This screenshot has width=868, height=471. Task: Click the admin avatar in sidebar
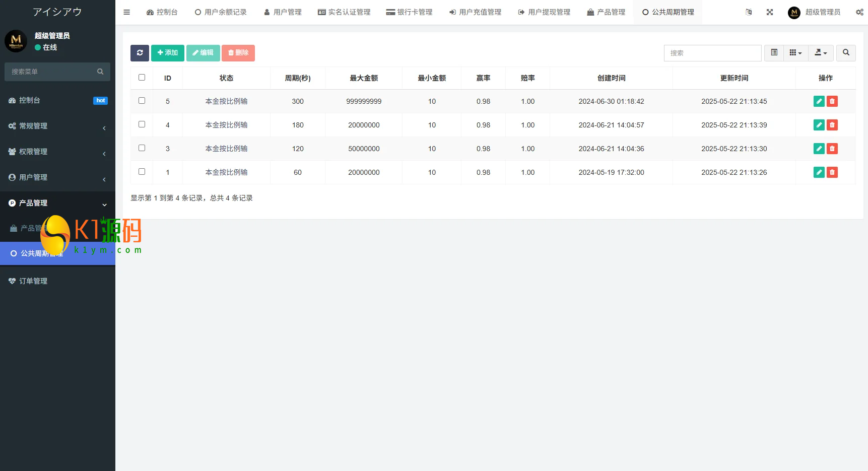16,41
